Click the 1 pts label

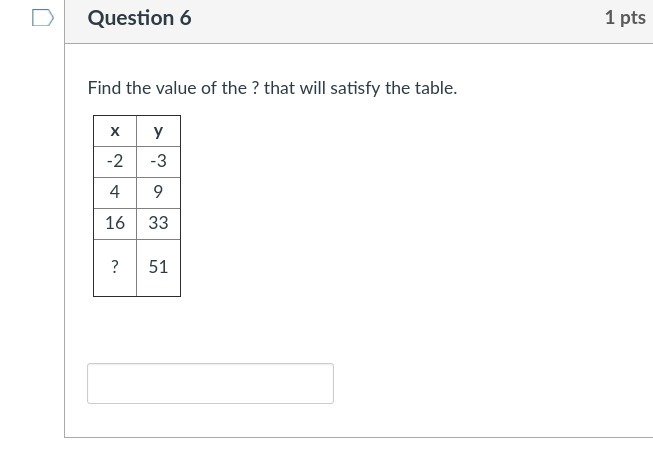[625, 18]
